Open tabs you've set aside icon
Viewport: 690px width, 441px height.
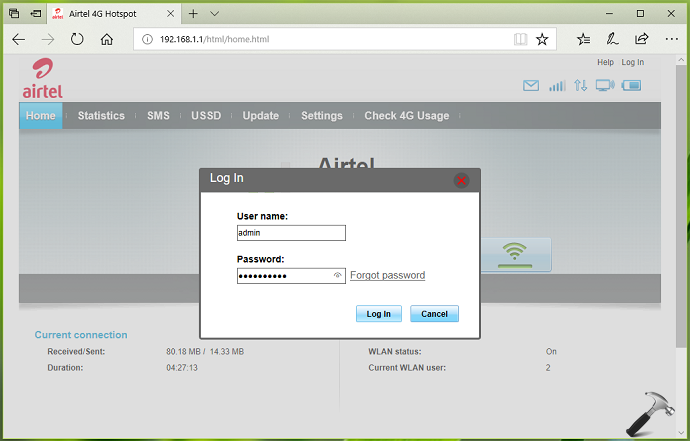(x=14, y=14)
